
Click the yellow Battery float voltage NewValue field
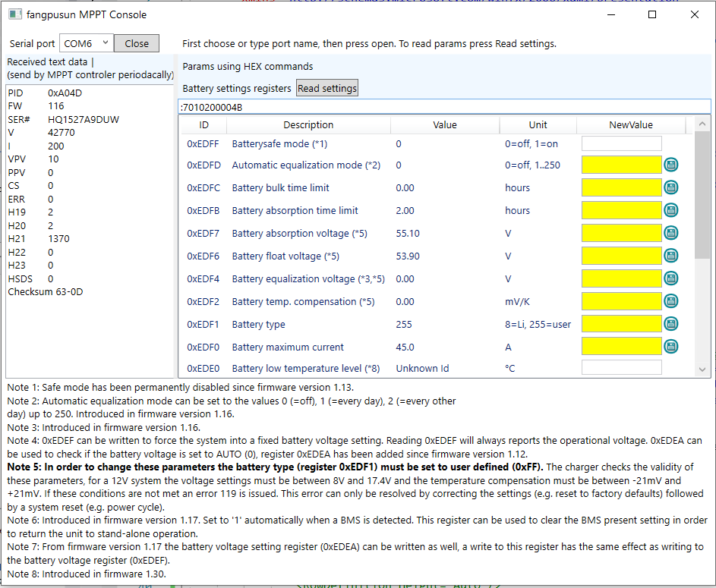tap(621, 256)
